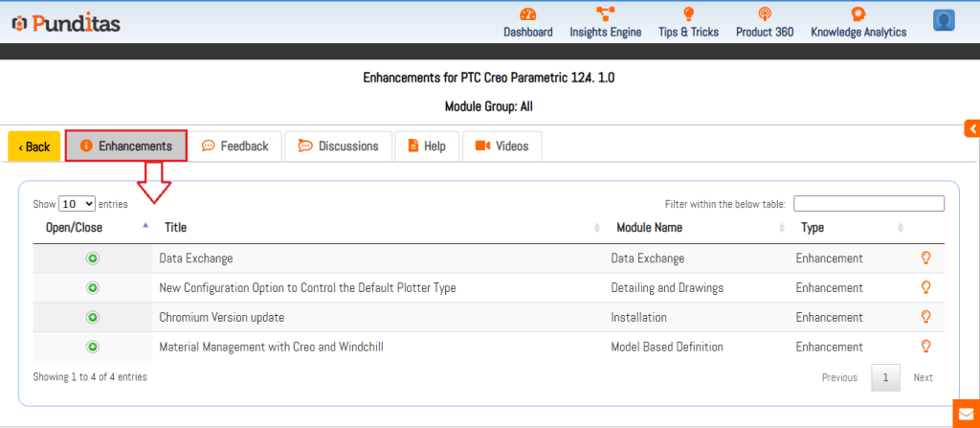Expand the Chromium Version update row
This screenshot has width=980, height=428.
pos(93,317)
